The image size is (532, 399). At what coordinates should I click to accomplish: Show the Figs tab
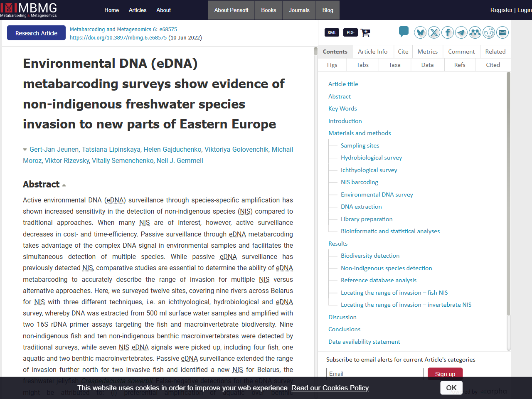click(332, 65)
